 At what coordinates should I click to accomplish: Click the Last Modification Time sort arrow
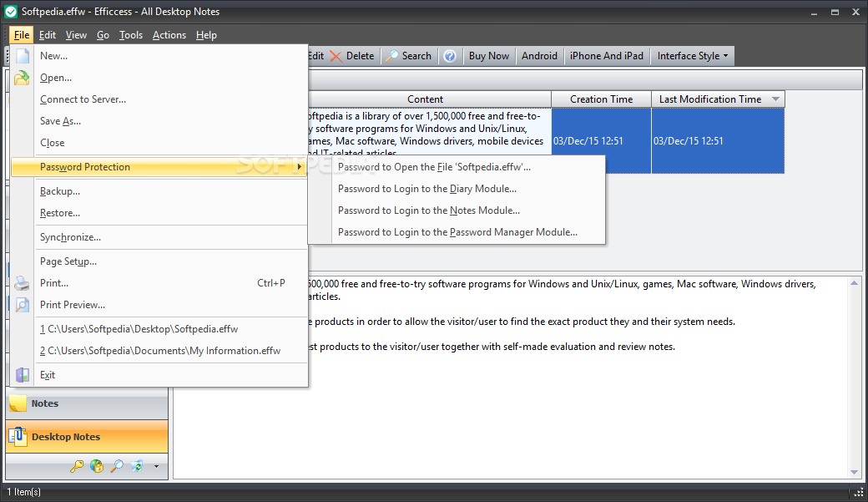(x=775, y=99)
